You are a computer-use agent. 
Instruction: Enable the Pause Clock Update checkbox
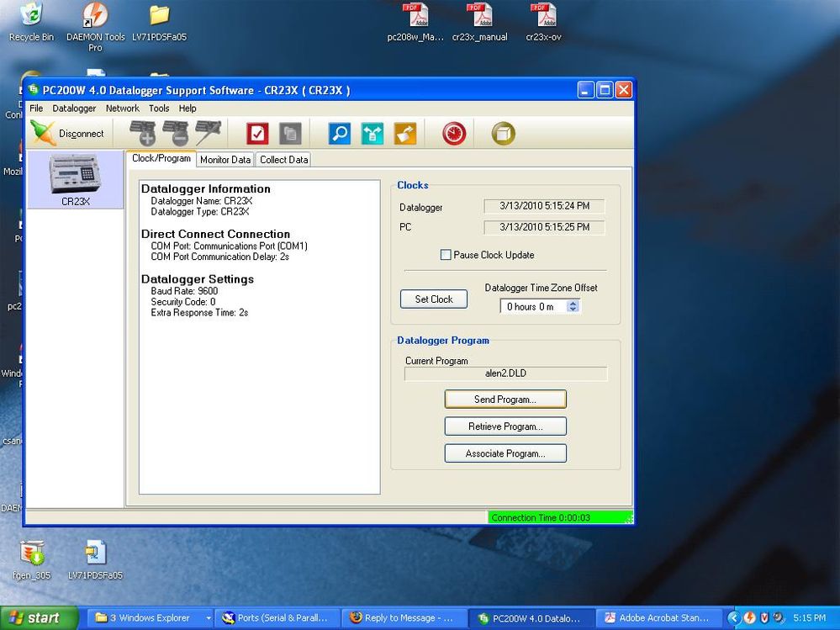446,255
